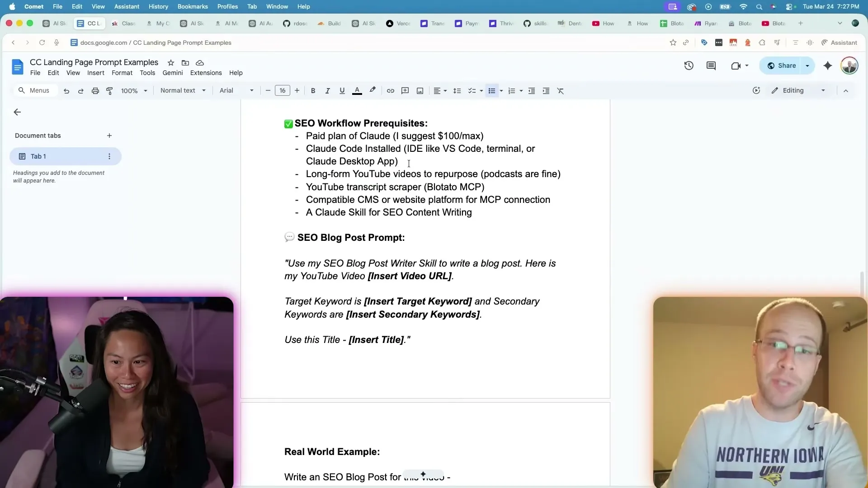Toggle the numbered list button

[x=512, y=91]
